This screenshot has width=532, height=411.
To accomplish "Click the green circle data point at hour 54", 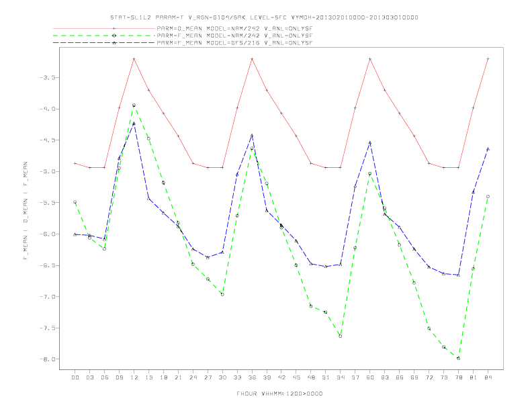I will (x=341, y=336).
